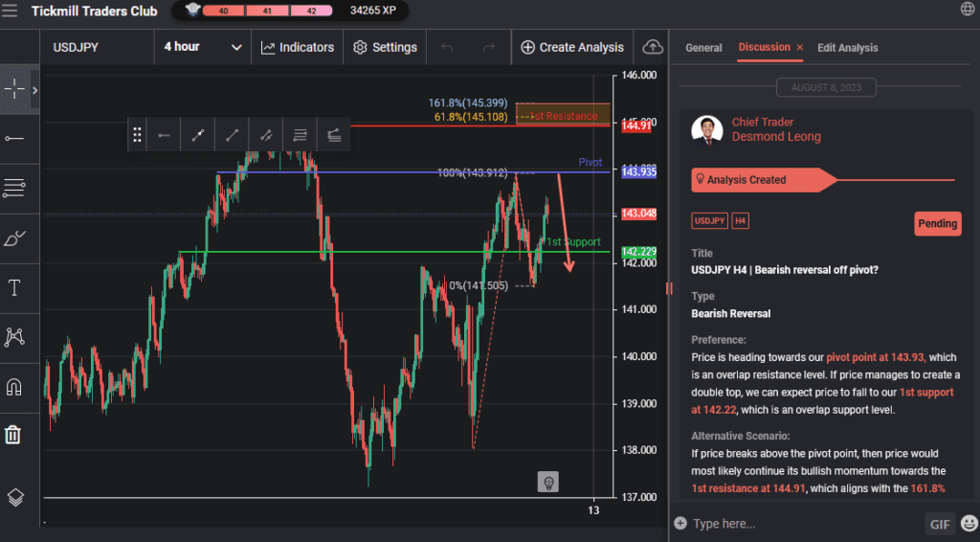Choose Fibonacci levels in floating toolbar
Image resolution: width=980 pixels, height=542 pixels.
(300, 134)
